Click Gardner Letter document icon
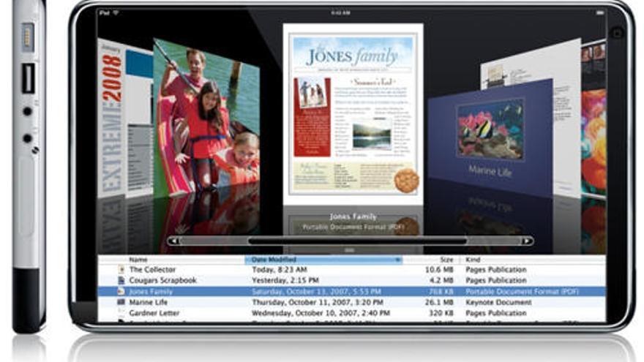This screenshot has height=362, width=644. 121,313
